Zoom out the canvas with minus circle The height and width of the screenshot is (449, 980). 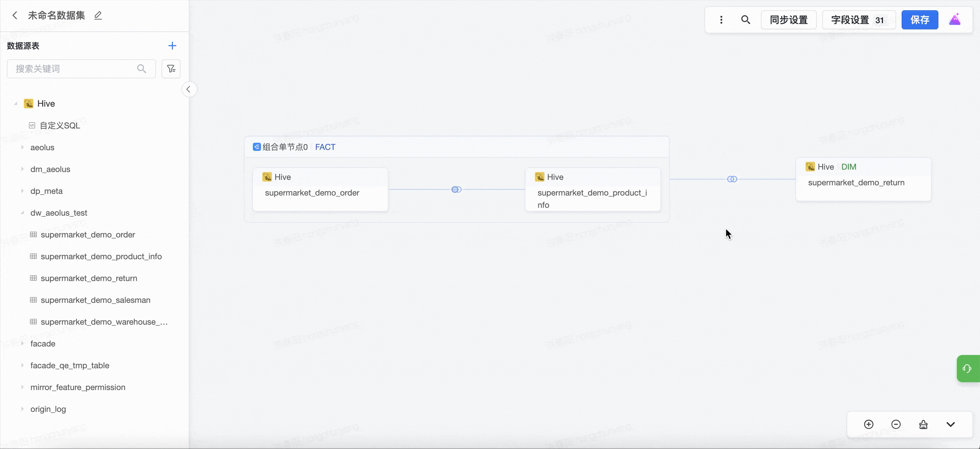896,424
